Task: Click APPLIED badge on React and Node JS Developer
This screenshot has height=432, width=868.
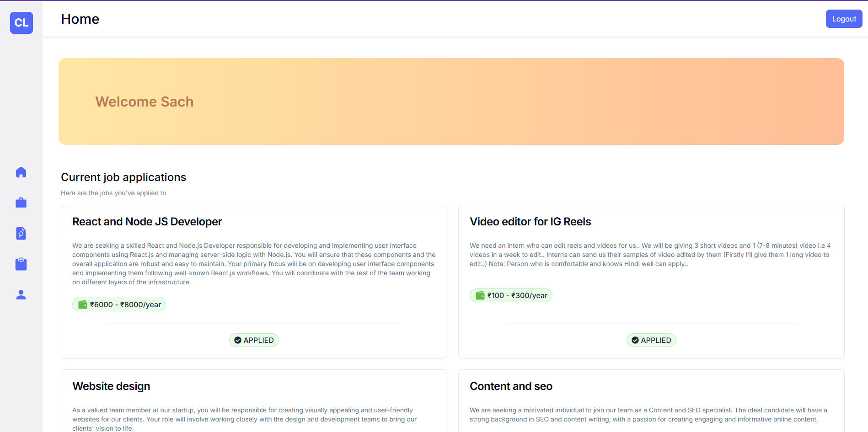Action: 254,340
